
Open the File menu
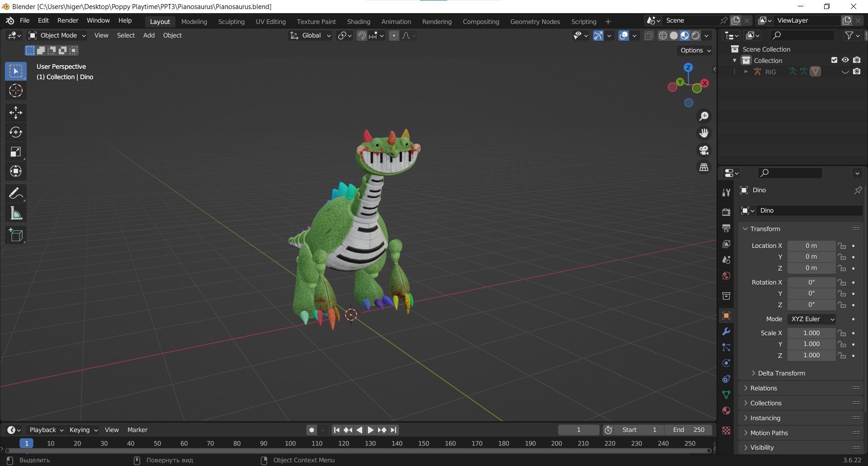[x=24, y=20]
